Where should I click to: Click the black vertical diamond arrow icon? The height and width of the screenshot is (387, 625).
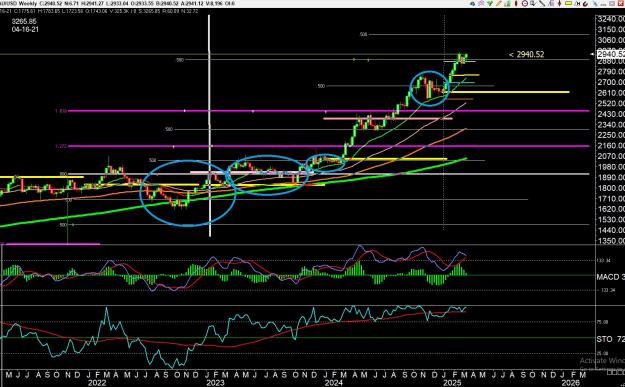(x=560, y=4)
